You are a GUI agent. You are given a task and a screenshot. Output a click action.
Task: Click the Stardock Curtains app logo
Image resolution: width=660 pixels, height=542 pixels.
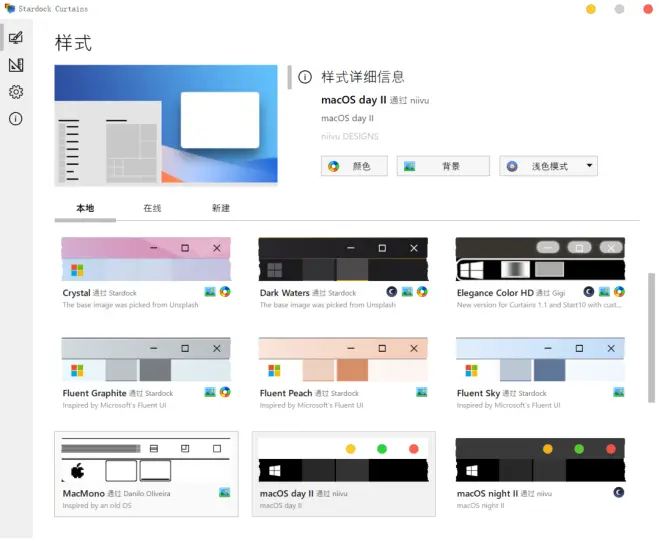(x=9, y=8)
